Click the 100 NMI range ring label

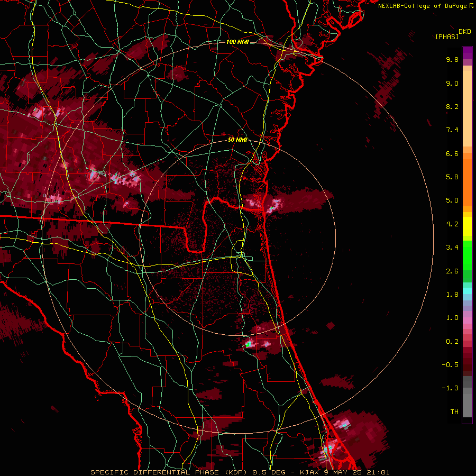click(237, 42)
